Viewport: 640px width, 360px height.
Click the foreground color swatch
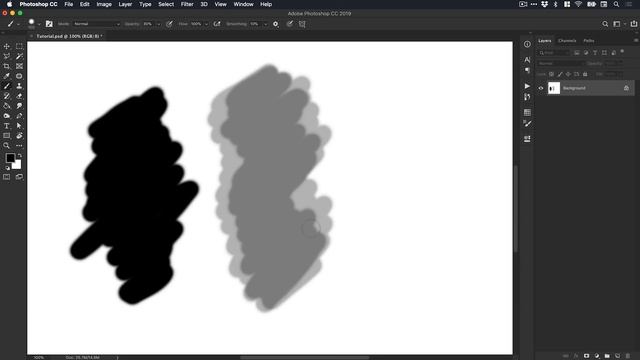pos(10,158)
